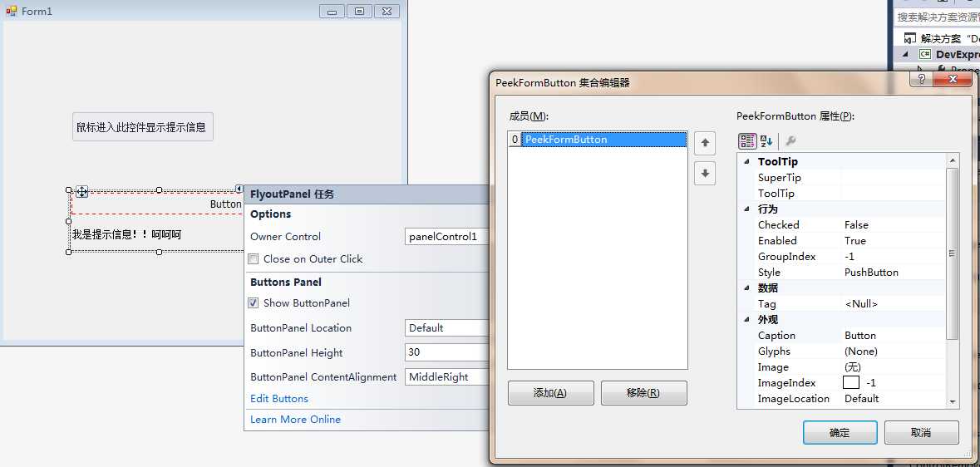Select the Glyphs property row
Screen dimensions: 980x467
click(841, 351)
